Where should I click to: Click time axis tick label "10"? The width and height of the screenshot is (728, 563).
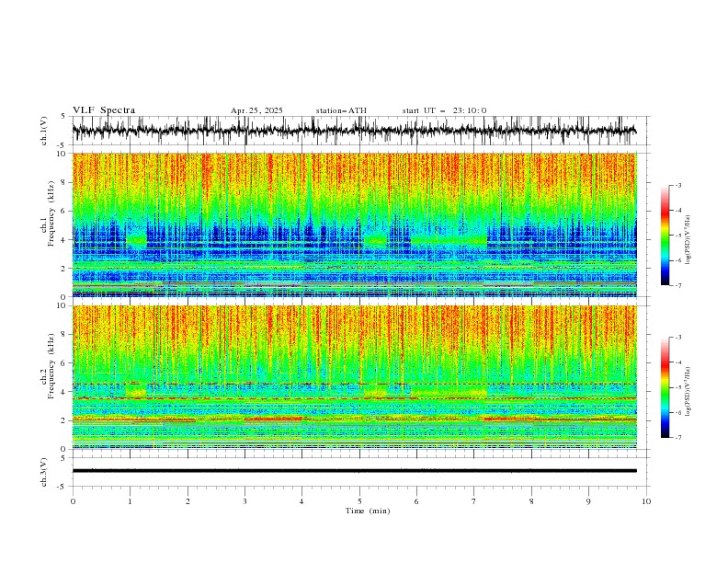[646, 501]
